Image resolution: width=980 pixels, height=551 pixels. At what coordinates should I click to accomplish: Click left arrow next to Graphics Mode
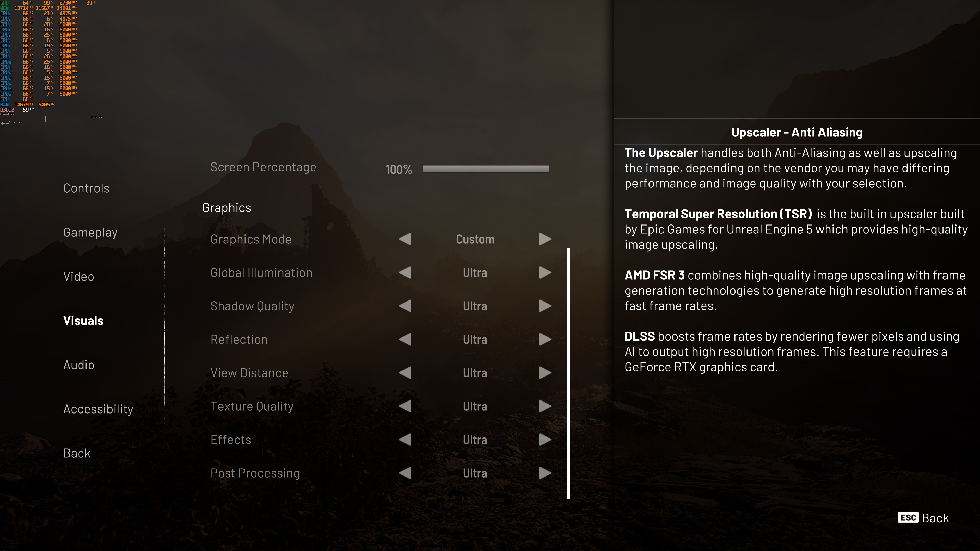[x=406, y=239]
